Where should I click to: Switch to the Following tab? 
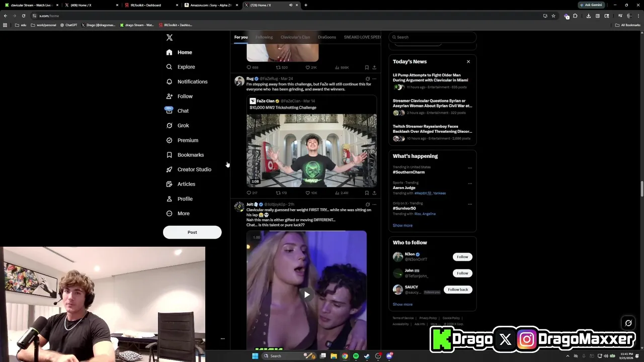pyautogui.click(x=264, y=37)
